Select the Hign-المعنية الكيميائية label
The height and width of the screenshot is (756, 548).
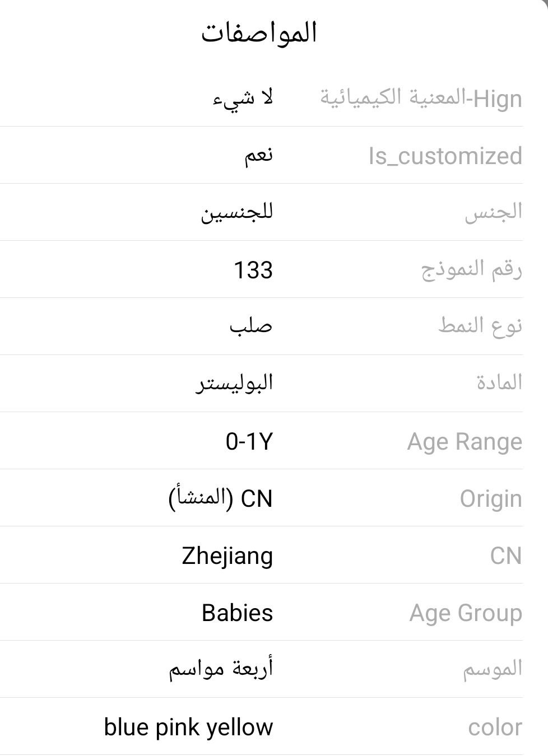point(421,99)
